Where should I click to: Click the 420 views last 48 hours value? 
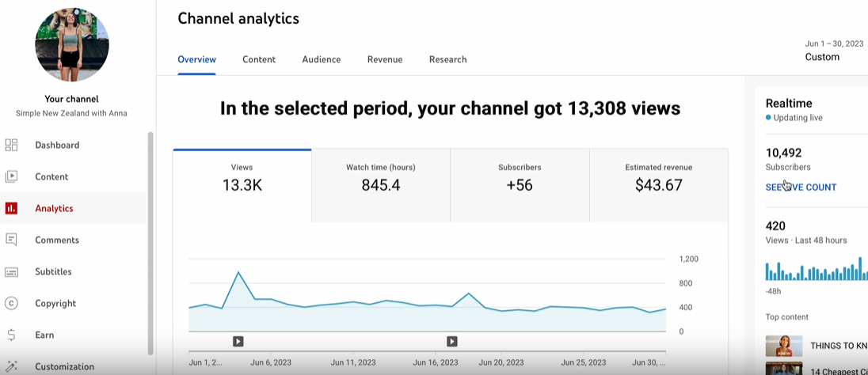pyautogui.click(x=775, y=225)
